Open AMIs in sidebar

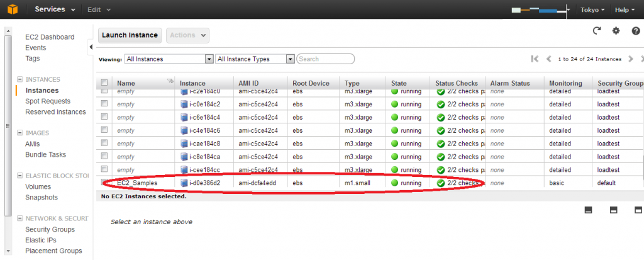pos(33,144)
